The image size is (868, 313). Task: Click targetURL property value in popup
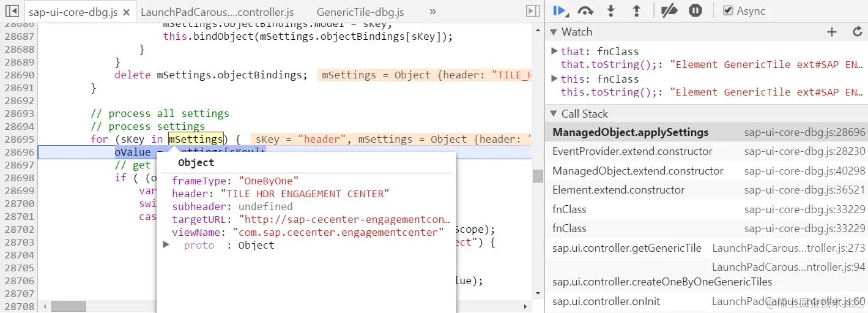click(x=344, y=219)
